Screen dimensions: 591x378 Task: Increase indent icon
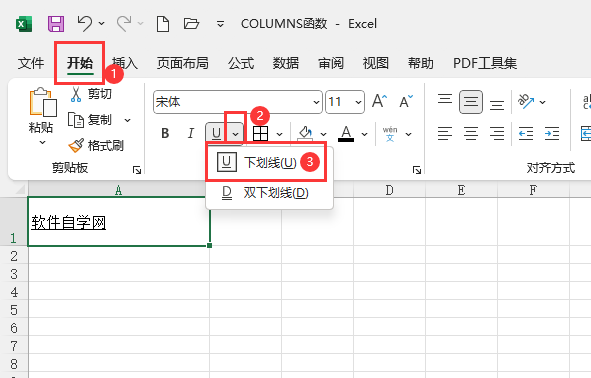pos(552,133)
